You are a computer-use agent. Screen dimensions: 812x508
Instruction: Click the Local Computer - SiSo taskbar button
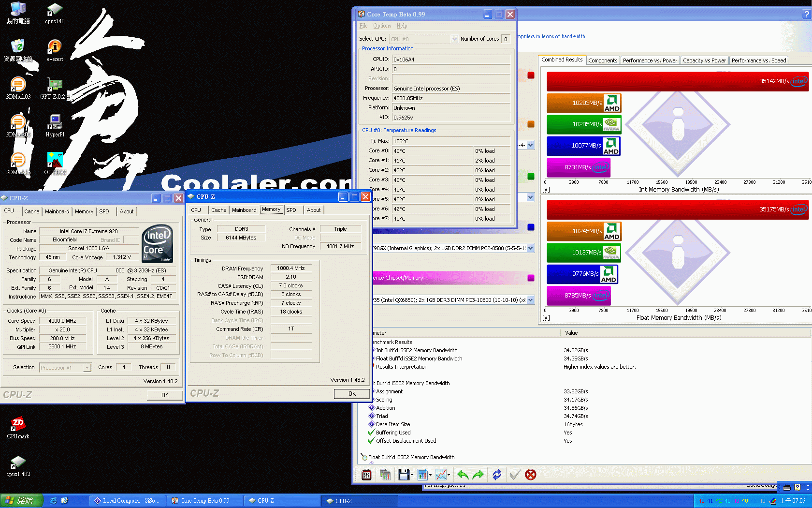coord(127,501)
